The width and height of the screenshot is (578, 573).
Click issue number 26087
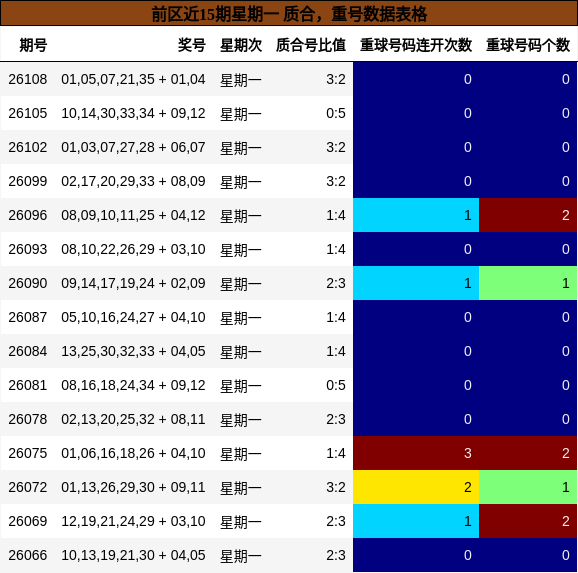[28, 317]
